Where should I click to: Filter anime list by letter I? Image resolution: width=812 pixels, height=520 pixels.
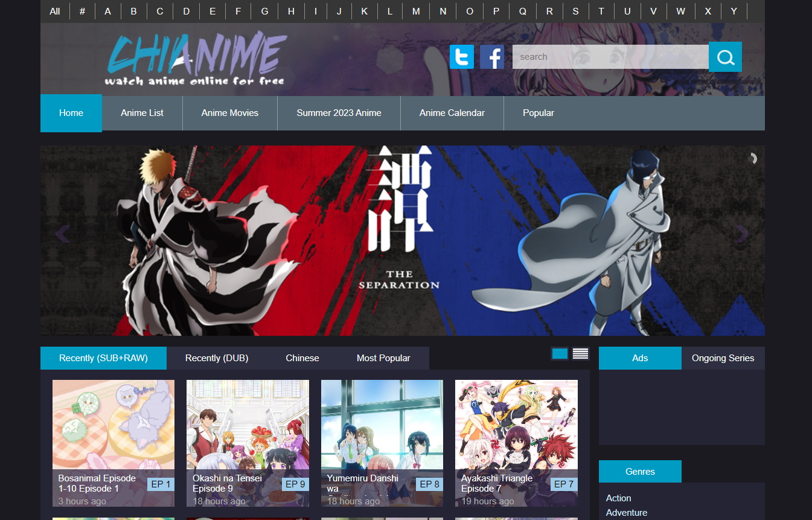pos(315,11)
